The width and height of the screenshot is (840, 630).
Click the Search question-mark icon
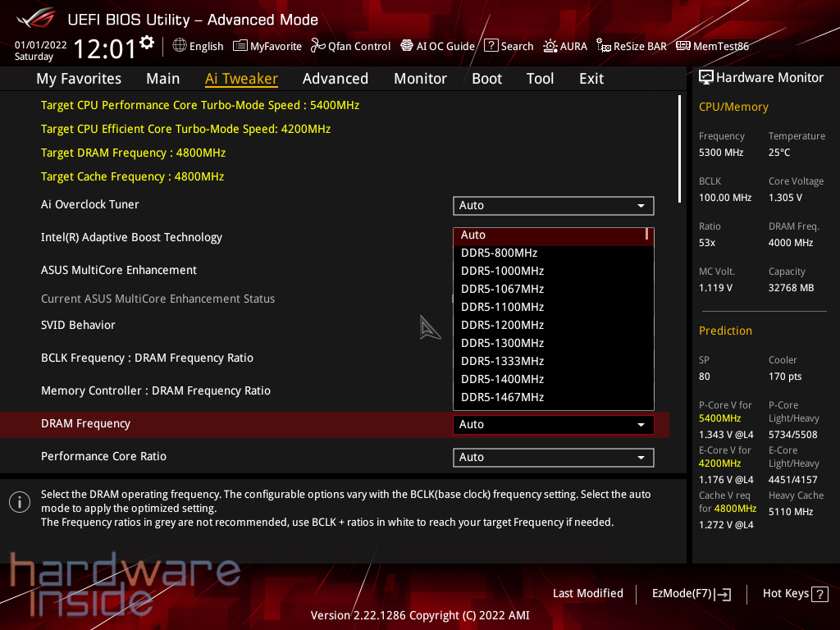point(491,46)
